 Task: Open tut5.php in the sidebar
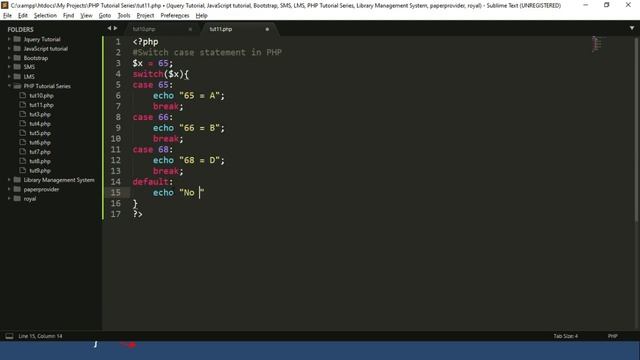click(40, 133)
